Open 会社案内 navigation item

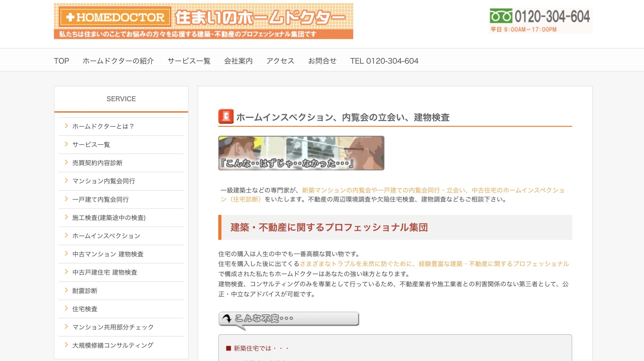238,61
